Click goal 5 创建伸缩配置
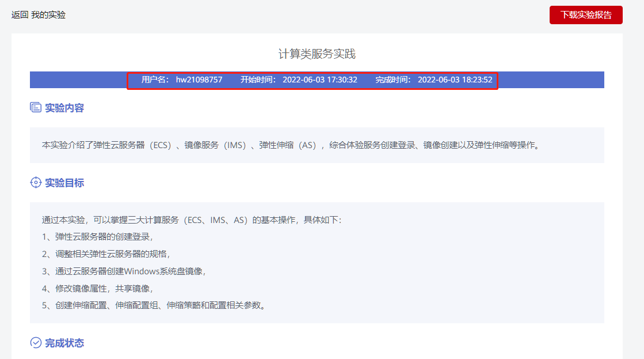644x359 pixels. click(x=154, y=305)
